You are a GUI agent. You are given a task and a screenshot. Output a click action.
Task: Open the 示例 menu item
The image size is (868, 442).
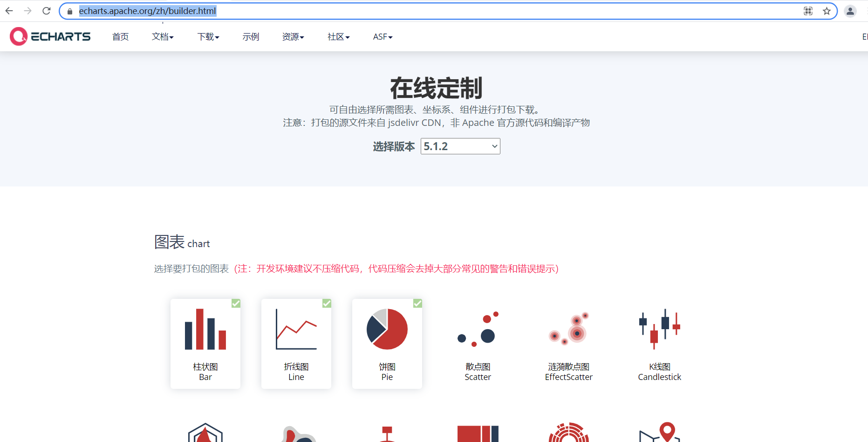coord(251,36)
